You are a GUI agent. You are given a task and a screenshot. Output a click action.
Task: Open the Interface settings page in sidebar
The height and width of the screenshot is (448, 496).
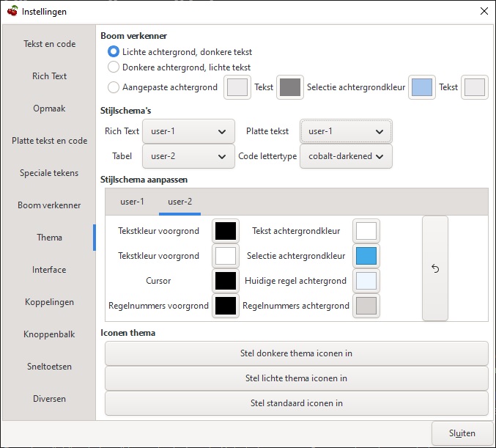pyautogui.click(x=49, y=270)
